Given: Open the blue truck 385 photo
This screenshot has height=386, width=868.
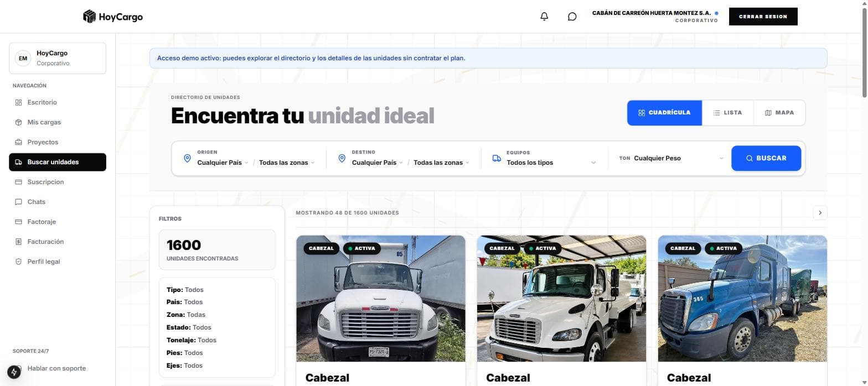Looking at the screenshot, I should pos(742,299).
